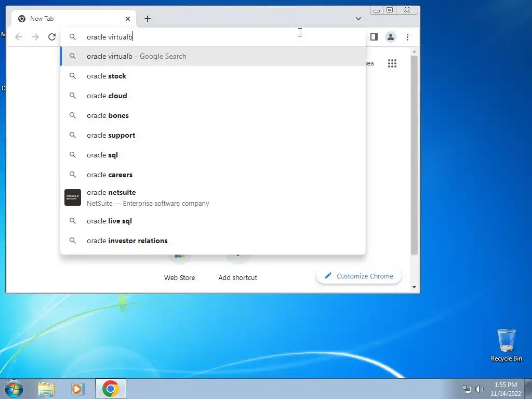Viewport: 532px width, 399px height.
Task: Click the magnifier icon in the address bar
Action: point(73,37)
